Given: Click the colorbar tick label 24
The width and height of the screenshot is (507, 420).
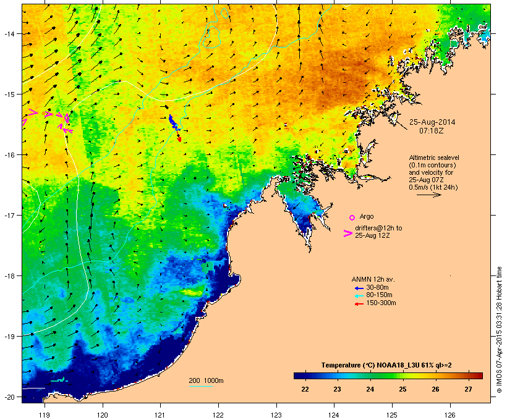Looking at the screenshot, I should 370,389.
